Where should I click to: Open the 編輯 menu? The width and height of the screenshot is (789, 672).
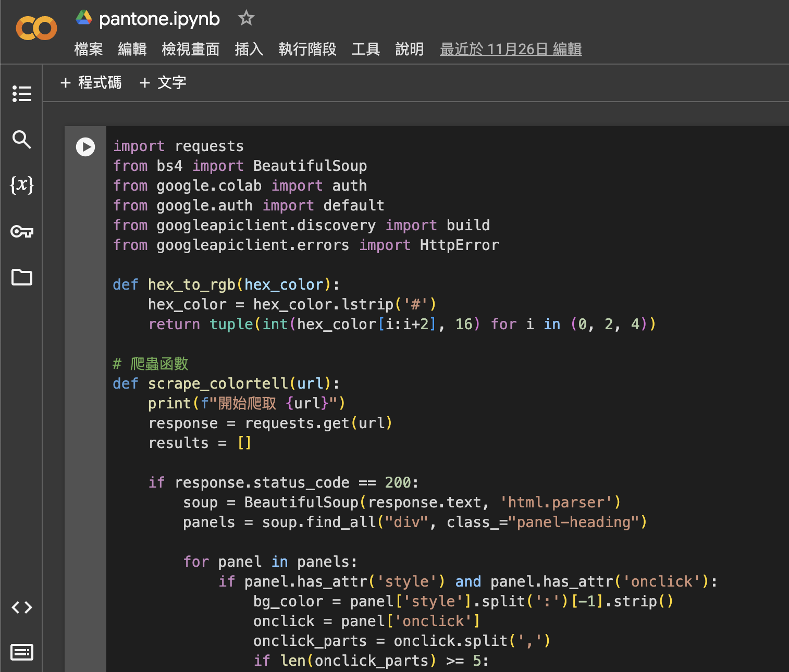(x=132, y=49)
